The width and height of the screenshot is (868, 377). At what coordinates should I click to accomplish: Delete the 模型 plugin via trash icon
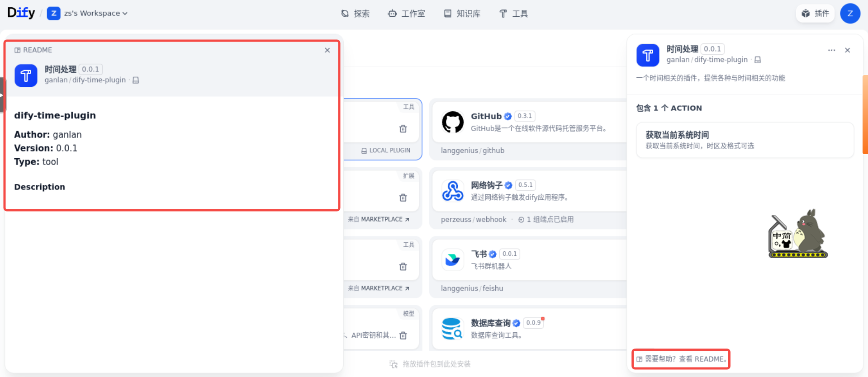pos(403,335)
